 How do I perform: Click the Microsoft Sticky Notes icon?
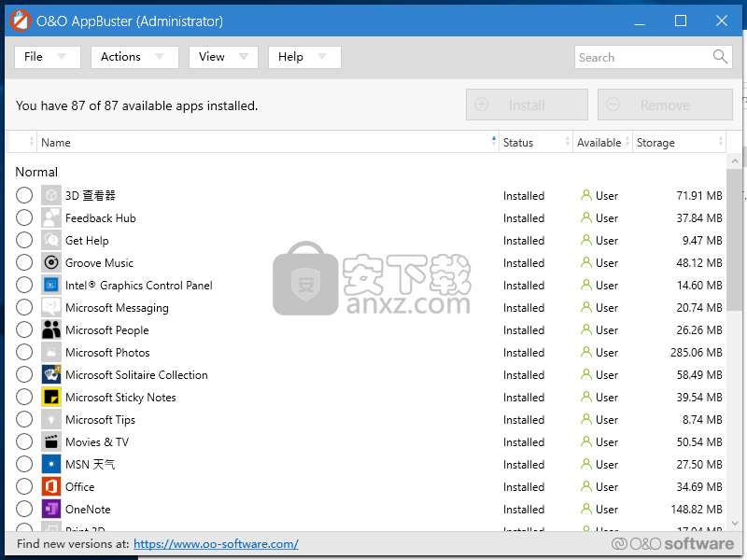coord(51,397)
